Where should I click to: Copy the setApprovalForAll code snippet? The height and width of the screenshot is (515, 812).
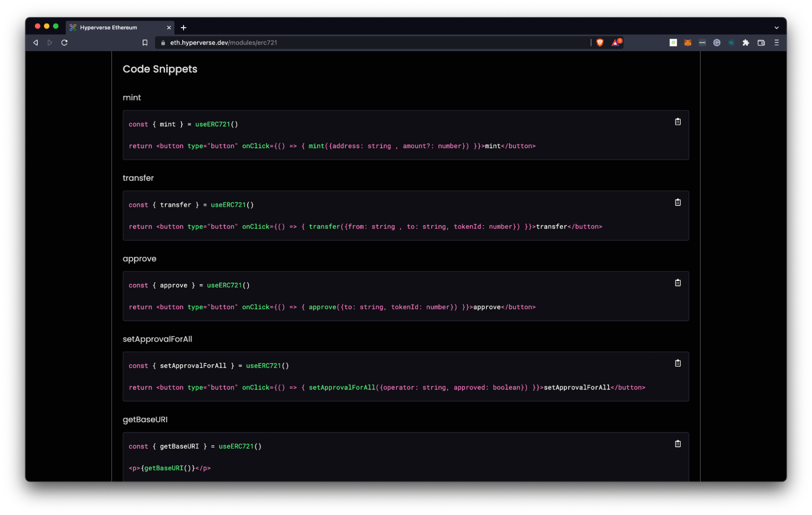pyautogui.click(x=678, y=363)
